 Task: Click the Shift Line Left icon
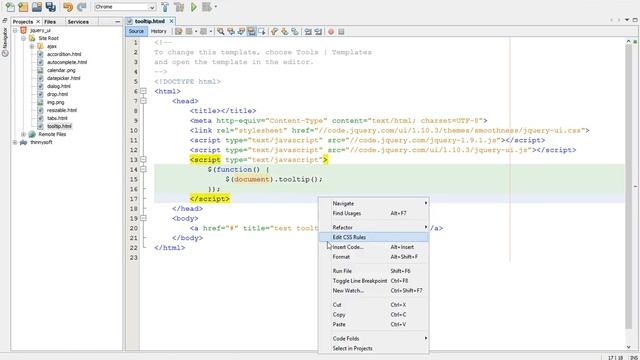pos(308,31)
